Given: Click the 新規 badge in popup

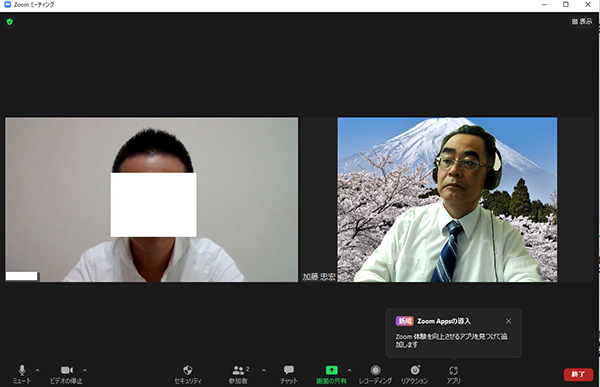Looking at the screenshot, I should point(404,321).
